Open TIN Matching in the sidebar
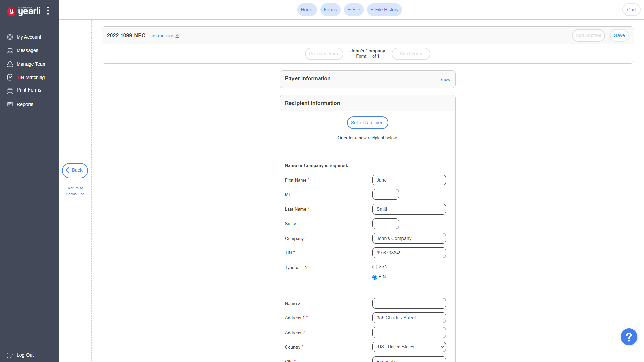Image resolution: width=644 pixels, height=362 pixels. pos(31,77)
